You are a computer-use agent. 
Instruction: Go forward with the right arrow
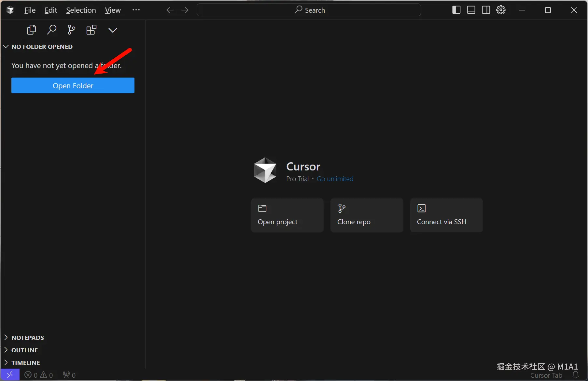coord(185,10)
